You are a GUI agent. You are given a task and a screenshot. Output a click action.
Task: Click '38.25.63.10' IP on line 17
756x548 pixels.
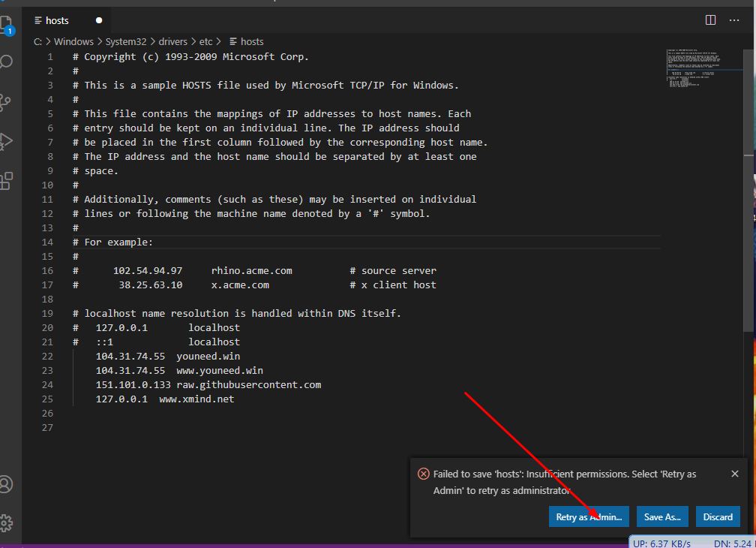click(x=151, y=285)
